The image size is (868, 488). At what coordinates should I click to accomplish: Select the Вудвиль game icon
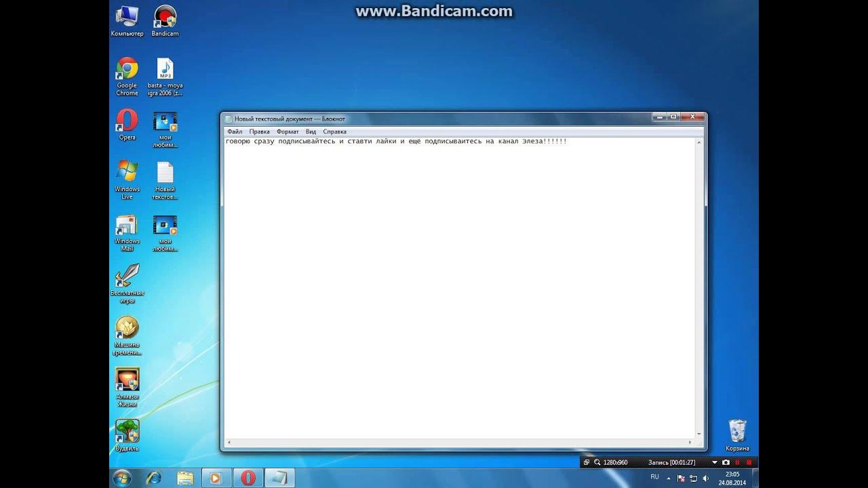pos(127,434)
